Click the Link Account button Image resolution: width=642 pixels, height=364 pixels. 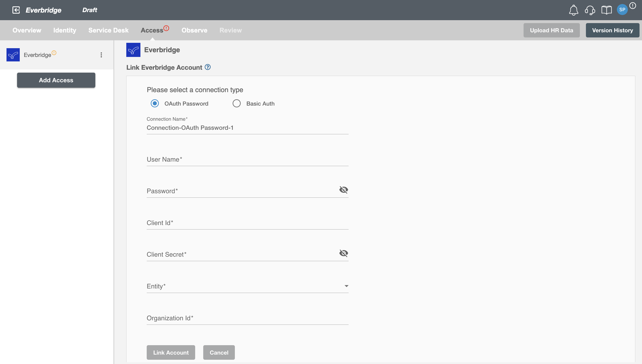[171, 353]
